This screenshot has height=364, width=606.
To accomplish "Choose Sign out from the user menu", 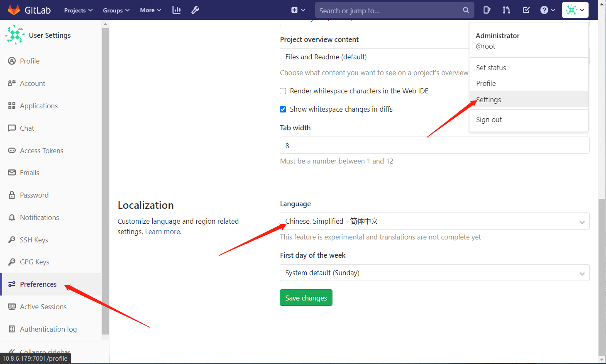I will click(x=489, y=119).
